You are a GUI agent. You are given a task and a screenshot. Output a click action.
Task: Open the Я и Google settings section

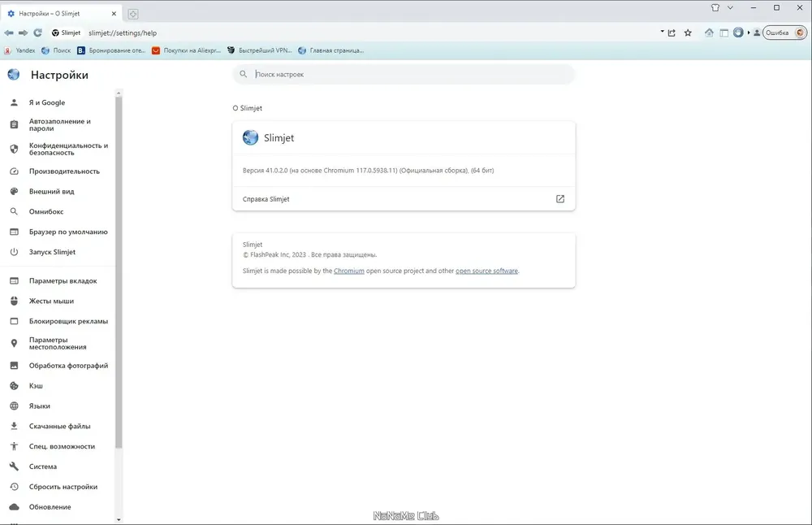pos(58,102)
